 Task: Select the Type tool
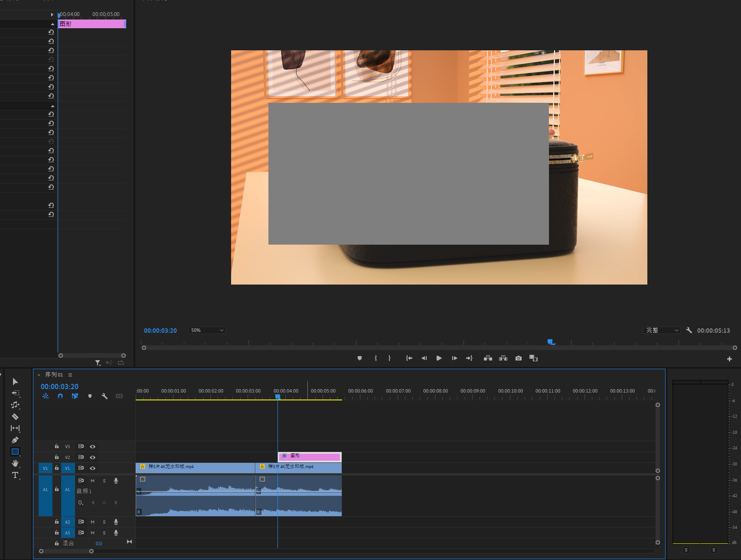15,475
